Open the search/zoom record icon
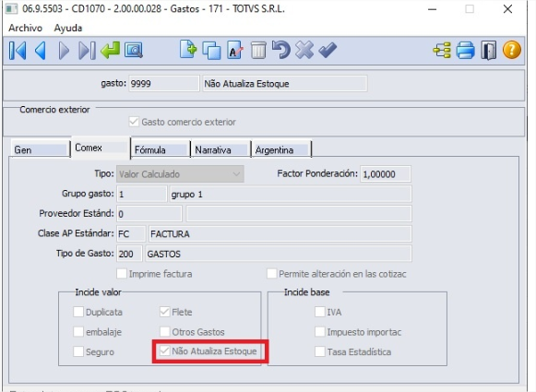 tap(134, 51)
